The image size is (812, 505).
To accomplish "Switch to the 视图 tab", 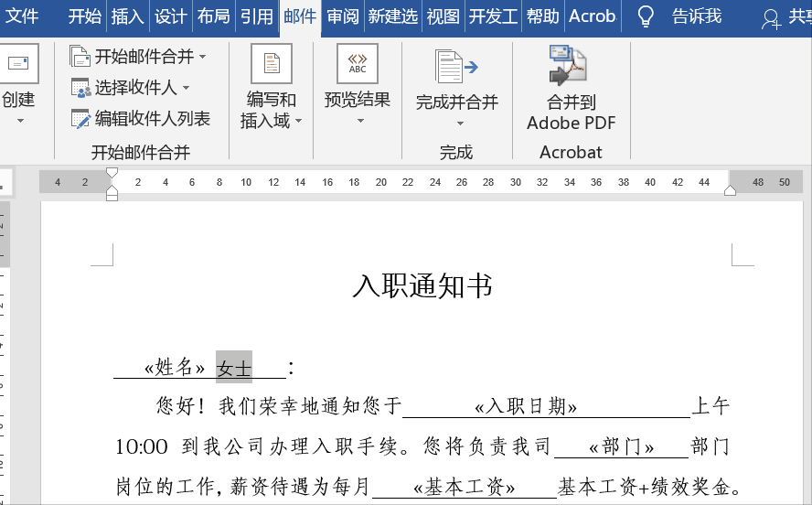I will (x=443, y=16).
